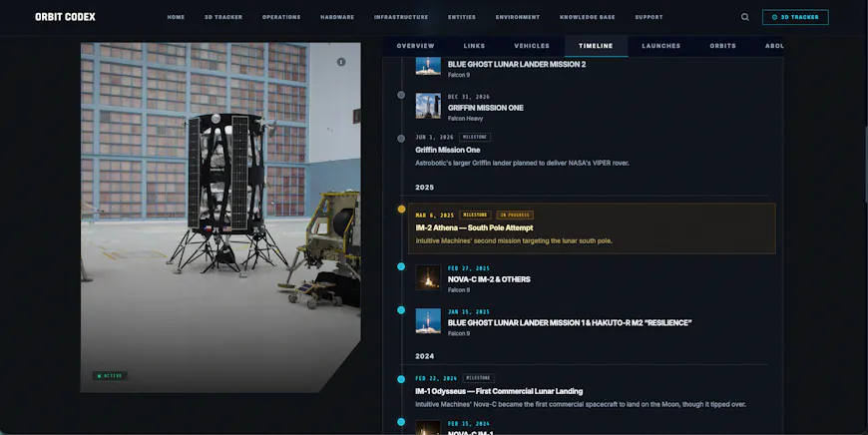Click MILESTONE badge beside Feb 22, 2024

click(478, 378)
